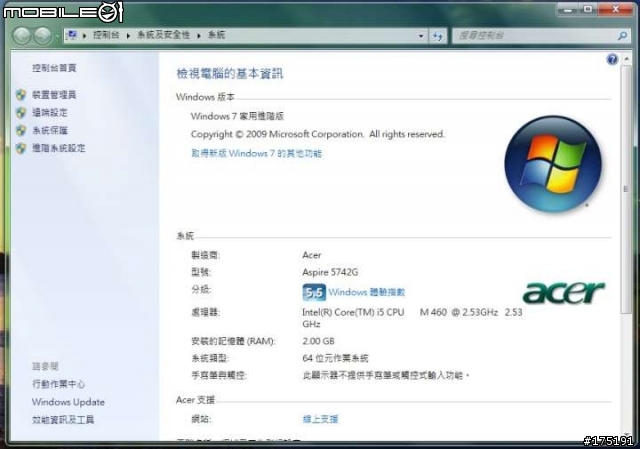This screenshot has width=640, height=449.
Task: Expand the arrow after the 系統及安全性 breadcrumb
Action: tap(199, 36)
